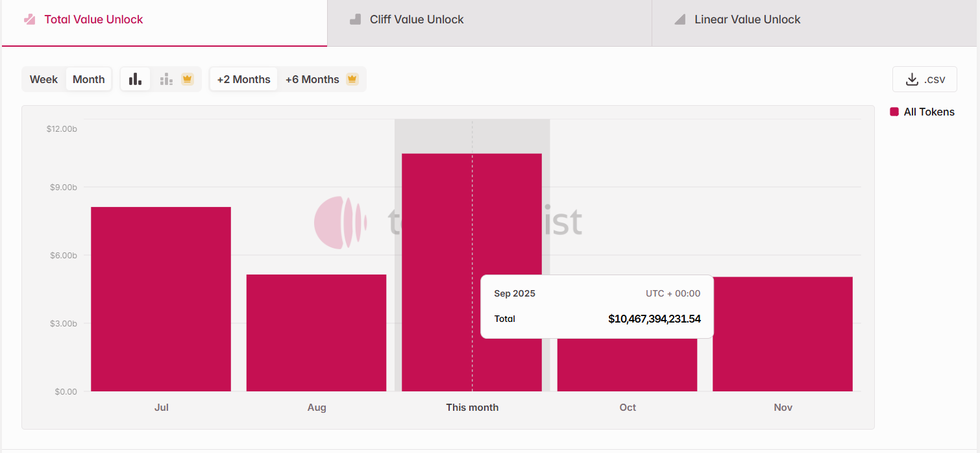This screenshot has height=453, width=980.
Task: Toggle the All Tokens legend entry
Action: coord(929,112)
